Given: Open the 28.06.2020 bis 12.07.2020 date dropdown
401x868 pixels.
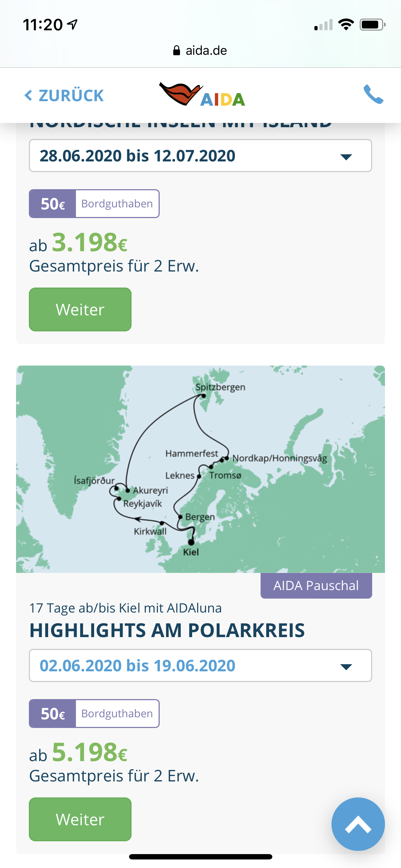Looking at the screenshot, I should click(x=200, y=156).
